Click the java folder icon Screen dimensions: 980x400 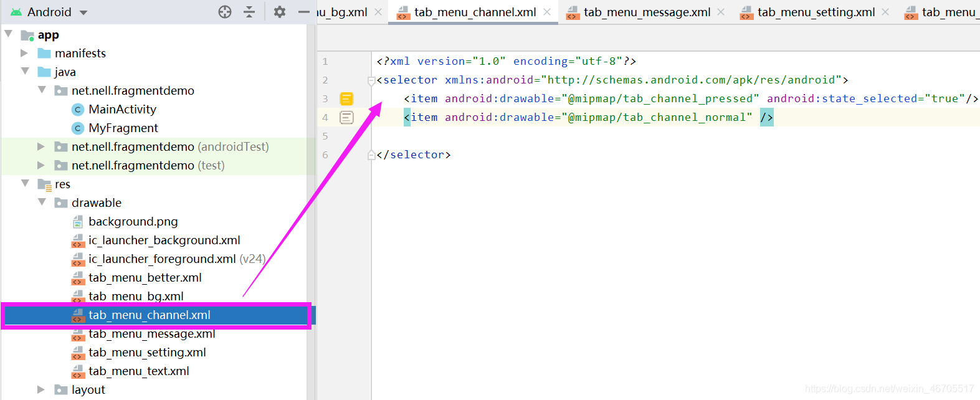pyautogui.click(x=44, y=72)
